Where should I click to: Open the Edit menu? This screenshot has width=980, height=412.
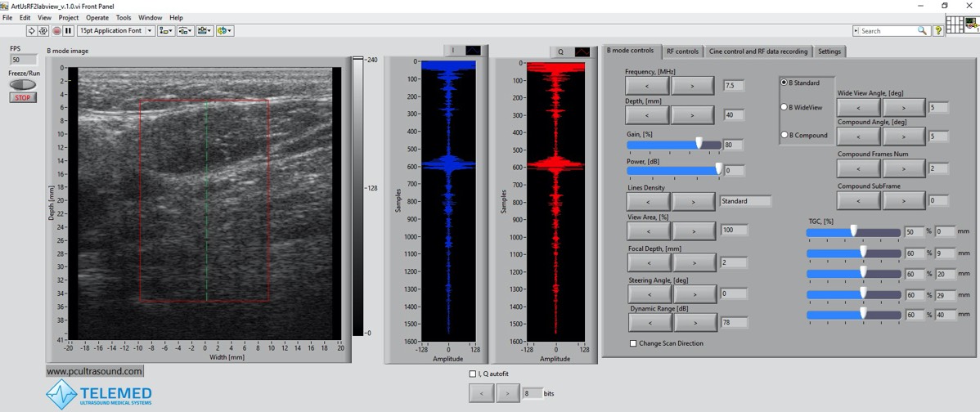(x=25, y=18)
